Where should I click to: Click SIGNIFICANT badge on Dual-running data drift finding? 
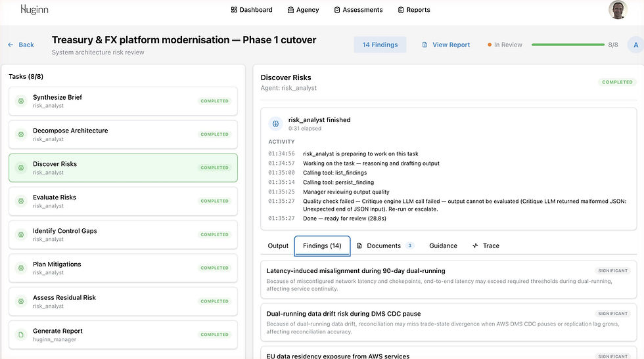(612, 314)
